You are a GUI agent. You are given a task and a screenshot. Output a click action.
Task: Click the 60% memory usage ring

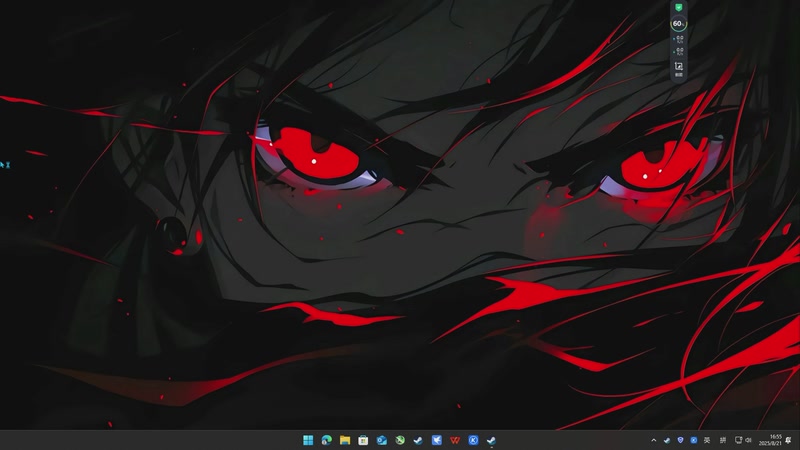[679, 23]
